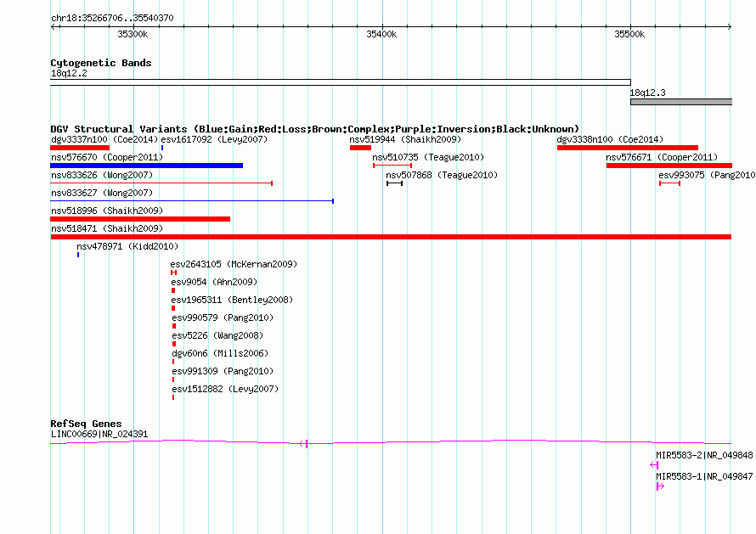Click the Cytogenetic Bands track title
This screenshot has width=756, height=534.
[x=101, y=63]
